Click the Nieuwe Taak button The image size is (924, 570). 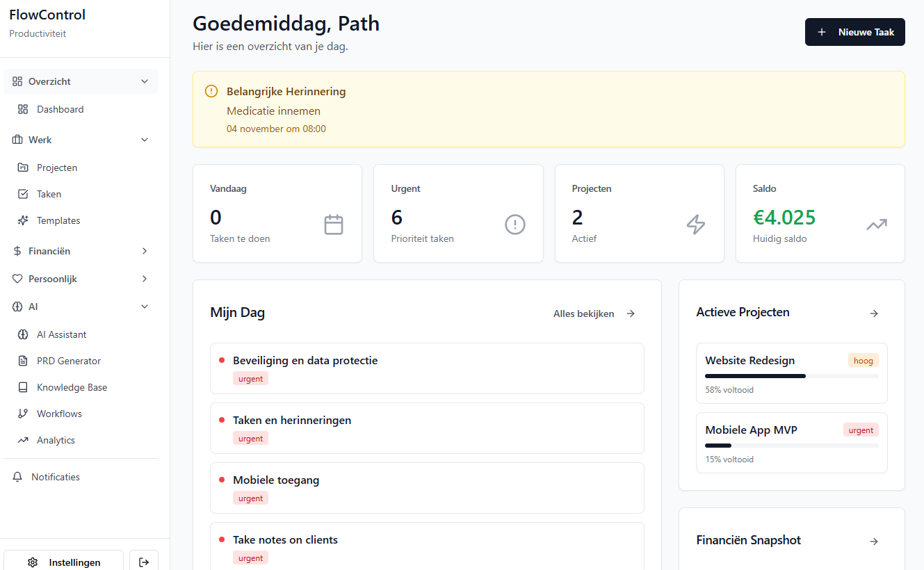click(854, 32)
